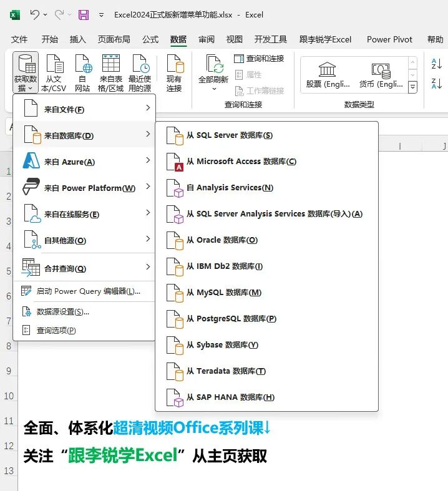Open the 帮助 tab
The image size is (448, 491).
435,39
